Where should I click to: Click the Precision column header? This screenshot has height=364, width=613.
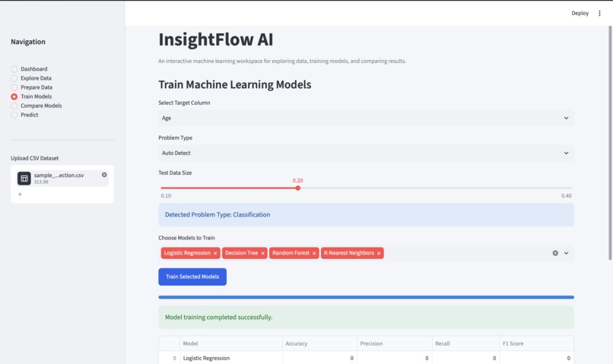[x=395, y=343]
